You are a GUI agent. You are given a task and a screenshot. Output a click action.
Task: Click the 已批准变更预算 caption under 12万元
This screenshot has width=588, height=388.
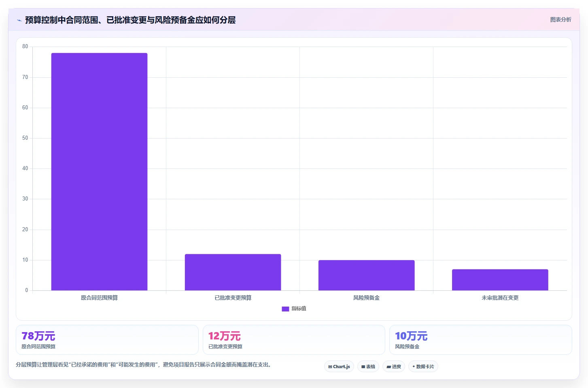225,347
